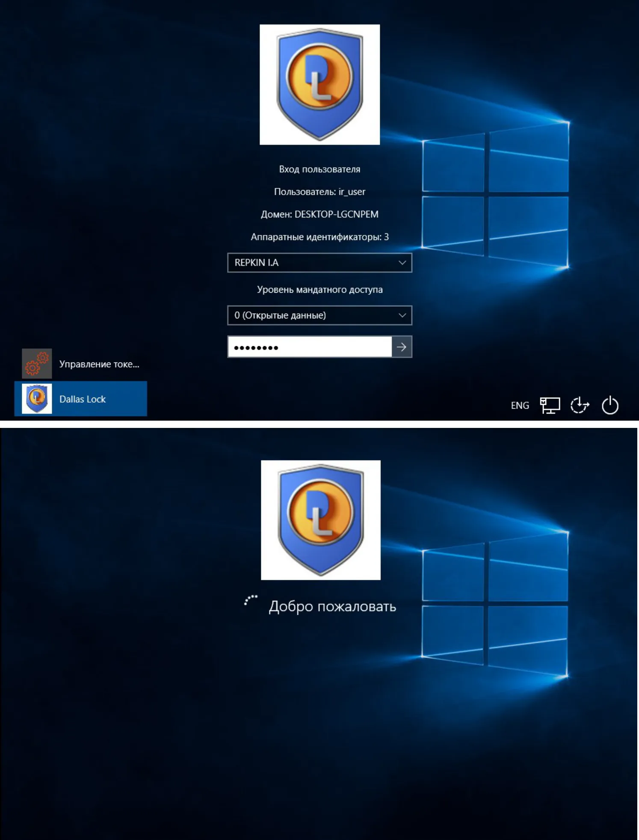
Task: Click Dallas Lock logo above Добро пожаловать
Action: (x=321, y=520)
